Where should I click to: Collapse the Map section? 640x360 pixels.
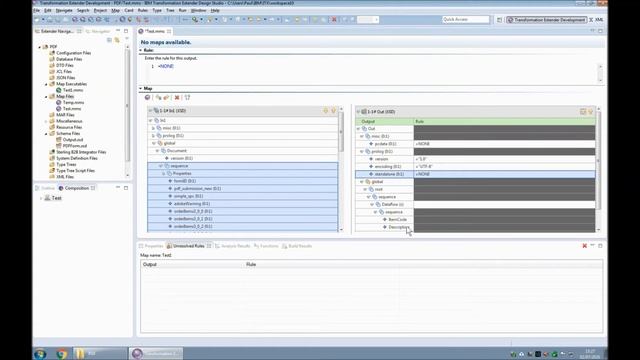click(140, 88)
